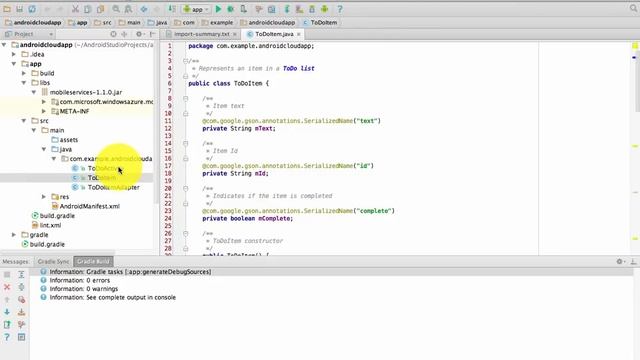Fold the class comment at line 3
Screen dimensions: 640x360
tap(185, 61)
